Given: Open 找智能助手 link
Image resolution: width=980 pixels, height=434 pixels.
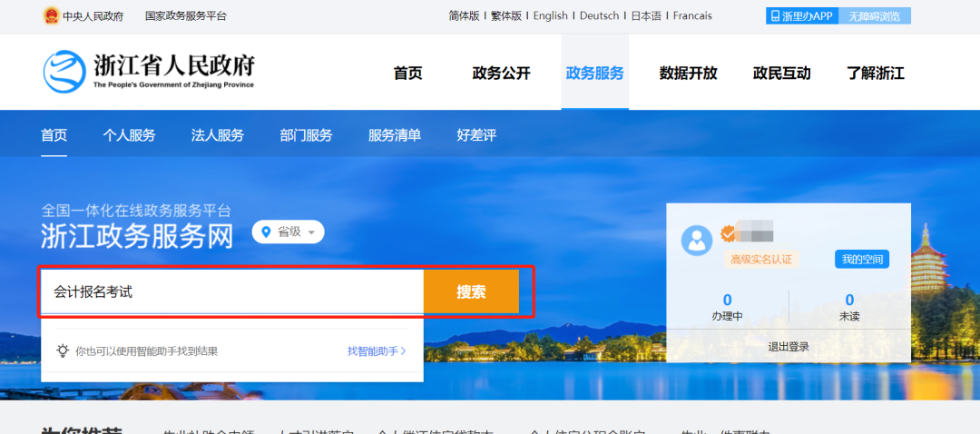Looking at the screenshot, I should 377,350.
